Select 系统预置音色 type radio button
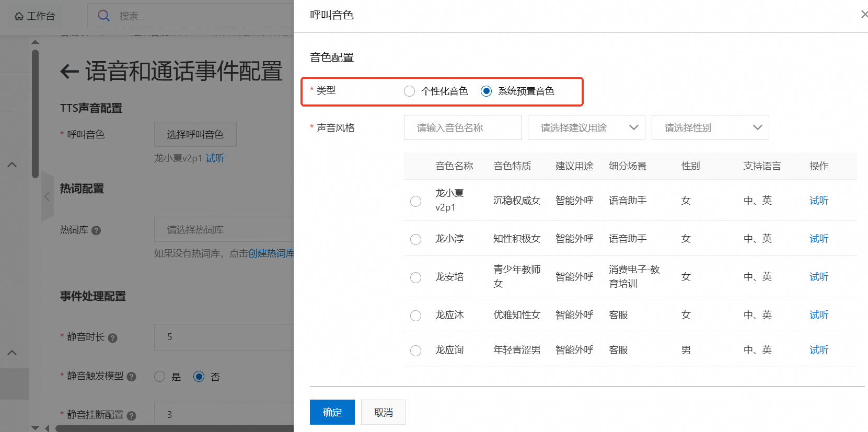This screenshot has width=868, height=432. click(x=486, y=91)
